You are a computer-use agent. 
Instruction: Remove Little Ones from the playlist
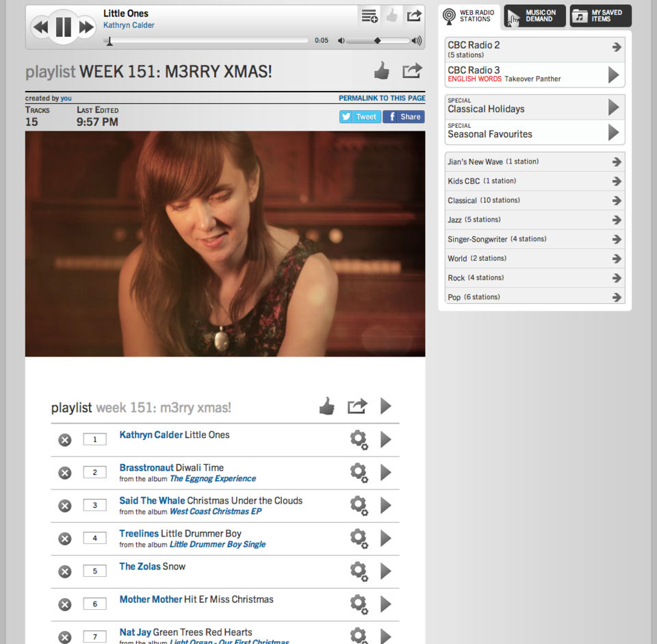64,440
